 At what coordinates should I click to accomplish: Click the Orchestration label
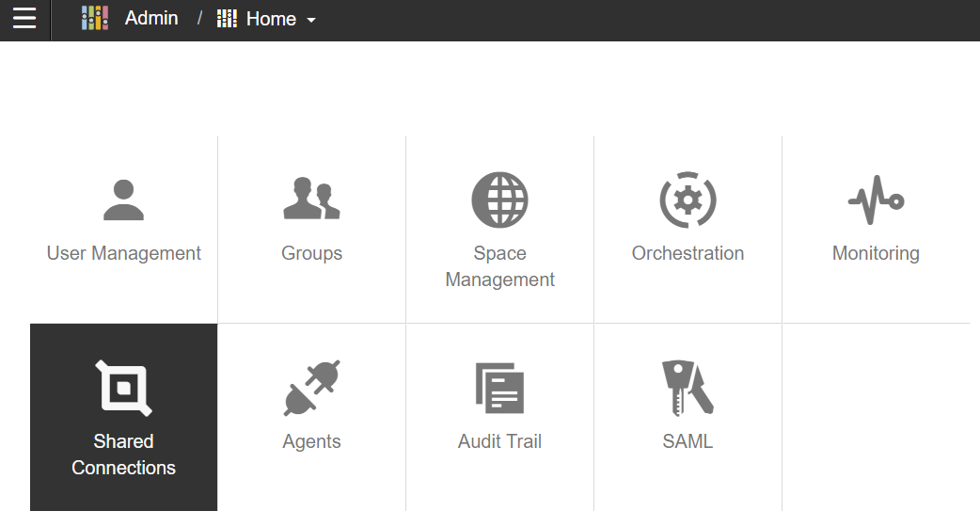(x=688, y=253)
